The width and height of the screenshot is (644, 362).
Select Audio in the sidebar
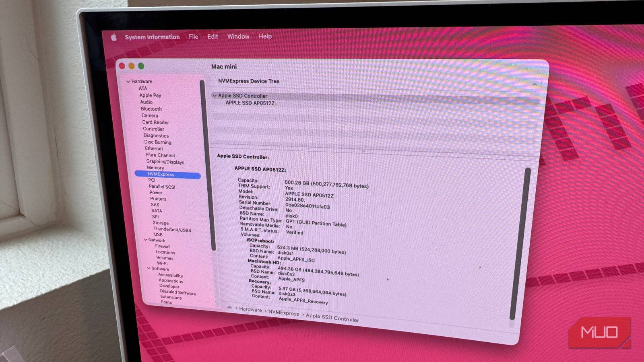[146, 102]
